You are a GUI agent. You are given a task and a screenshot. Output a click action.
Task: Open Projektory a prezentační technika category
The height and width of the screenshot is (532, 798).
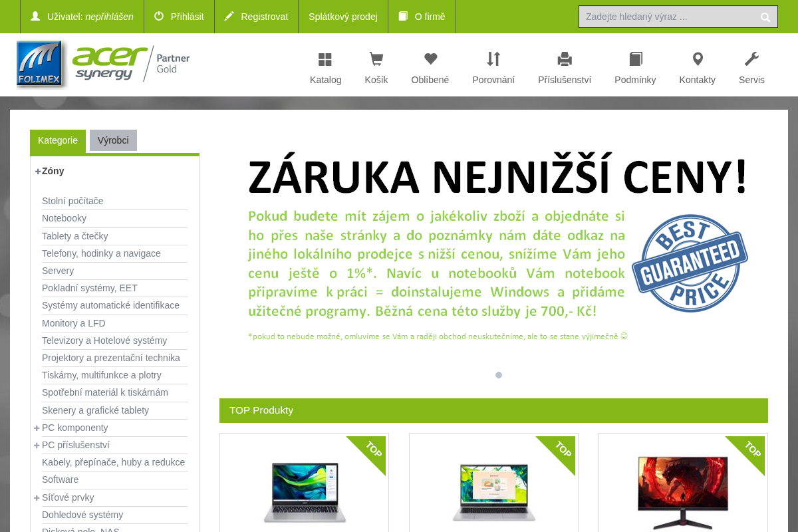pyautogui.click(x=111, y=358)
